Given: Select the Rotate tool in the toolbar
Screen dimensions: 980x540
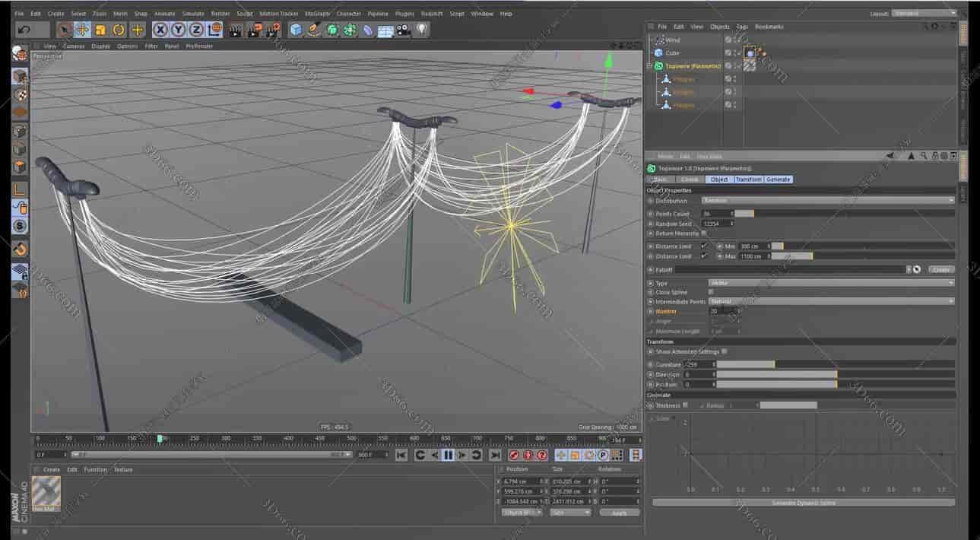Looking at the screenshot, I should [119, 30].
